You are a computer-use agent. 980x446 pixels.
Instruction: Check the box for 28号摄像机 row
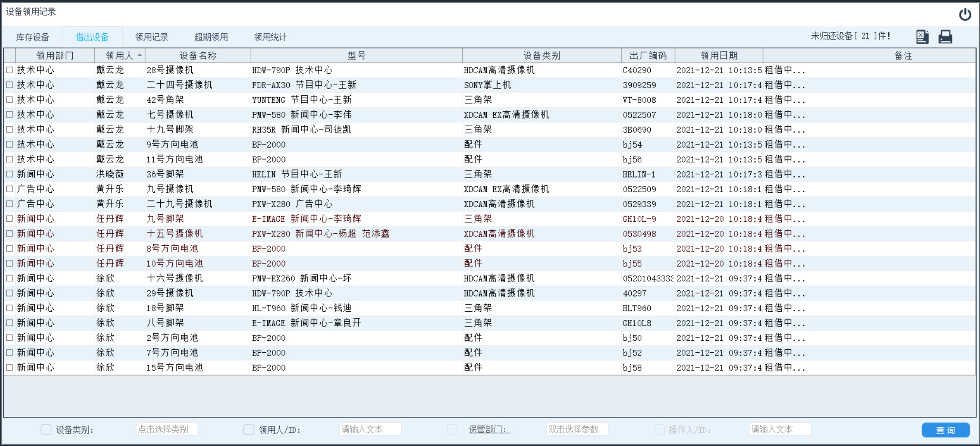point(10,70)
